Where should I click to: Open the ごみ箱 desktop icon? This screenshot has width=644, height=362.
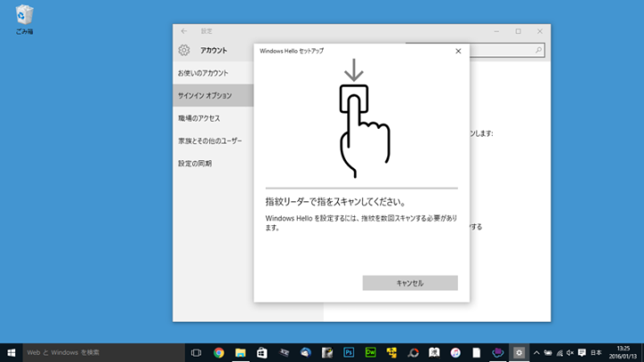tap(24, 15)
